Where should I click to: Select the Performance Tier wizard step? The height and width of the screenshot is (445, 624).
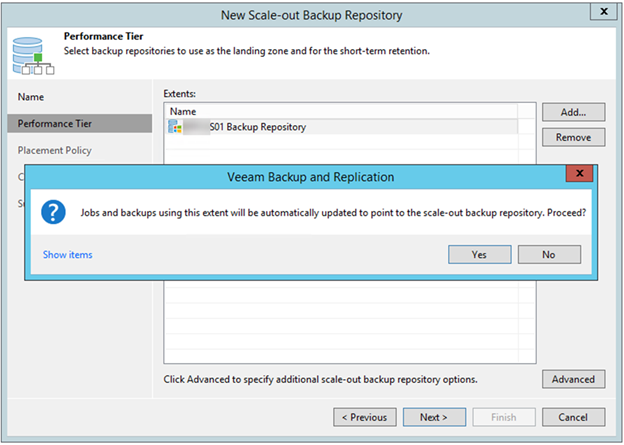coord(80,123)
